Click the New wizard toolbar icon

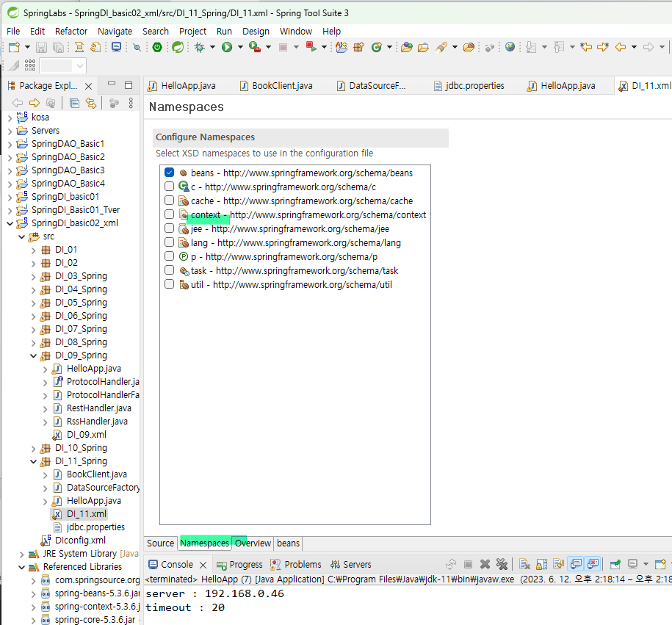pos(14,47)
